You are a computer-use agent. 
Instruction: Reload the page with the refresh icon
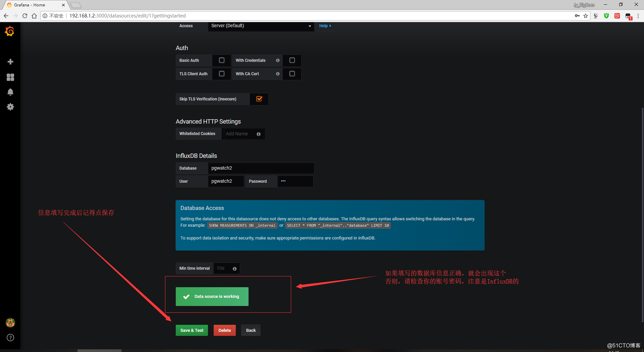(25, 16)
